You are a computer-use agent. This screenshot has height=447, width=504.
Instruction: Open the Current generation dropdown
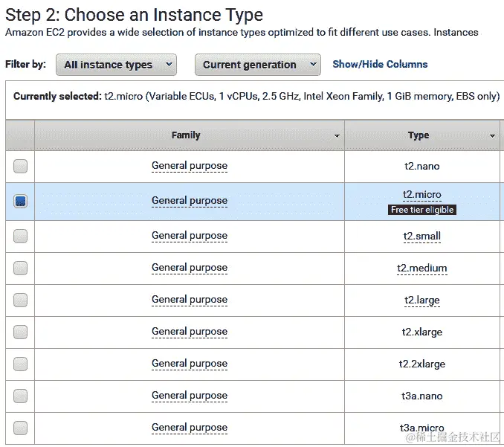tap(257, 65)
